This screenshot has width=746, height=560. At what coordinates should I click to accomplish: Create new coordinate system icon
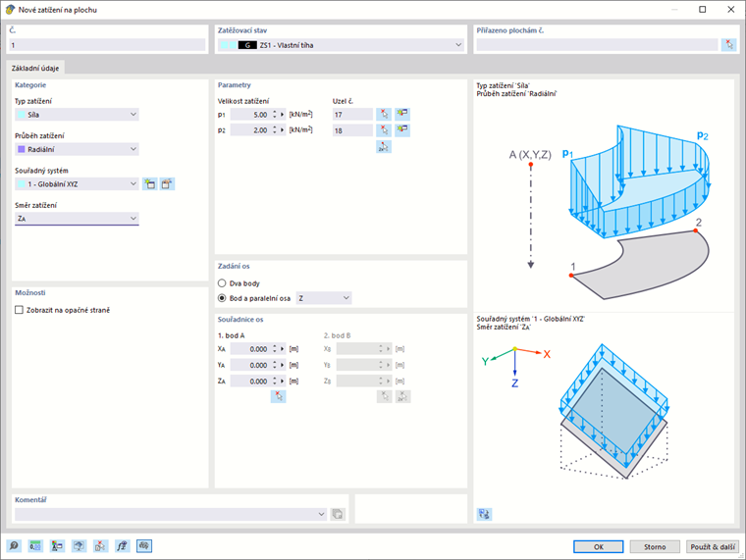click(150, 184)
